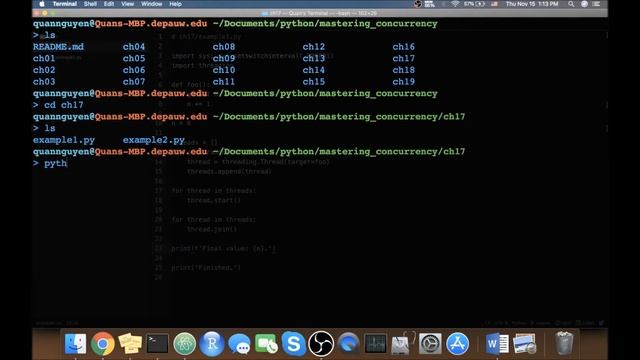
Task: Click the 'pyth' text at current prompt
Action: pyautogui.click(x=56, y=163)
